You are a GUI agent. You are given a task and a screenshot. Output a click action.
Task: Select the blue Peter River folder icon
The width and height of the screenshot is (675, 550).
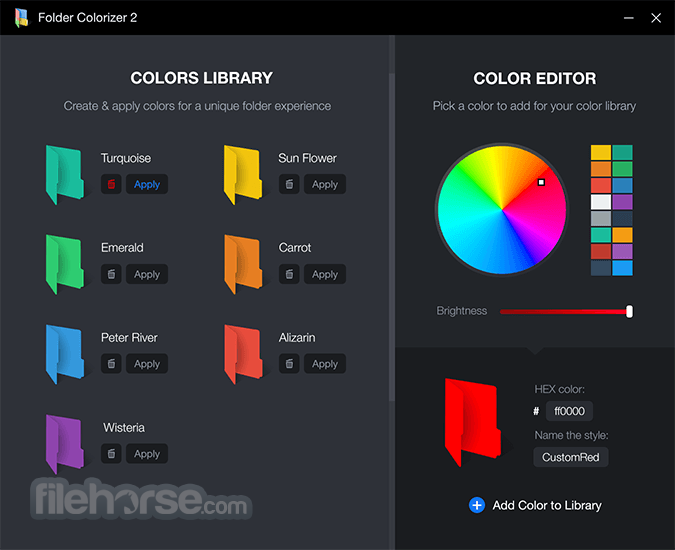(x=65, y=354)
